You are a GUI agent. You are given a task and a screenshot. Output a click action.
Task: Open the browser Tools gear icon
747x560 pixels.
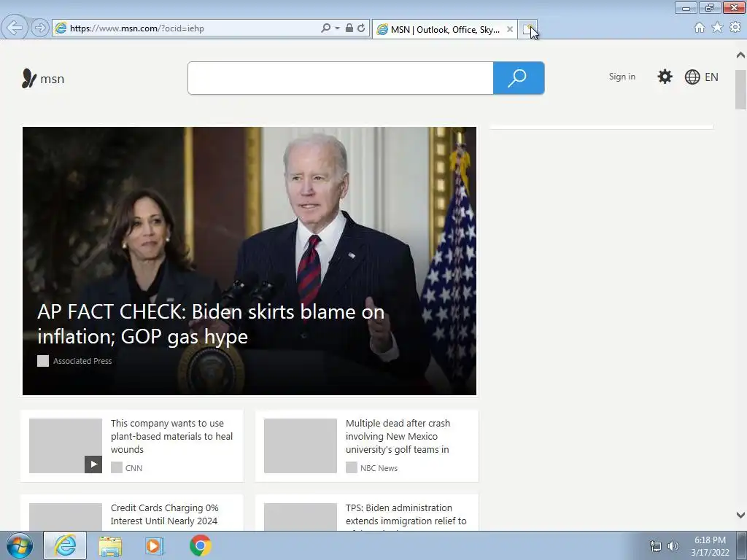pos(735,28)
